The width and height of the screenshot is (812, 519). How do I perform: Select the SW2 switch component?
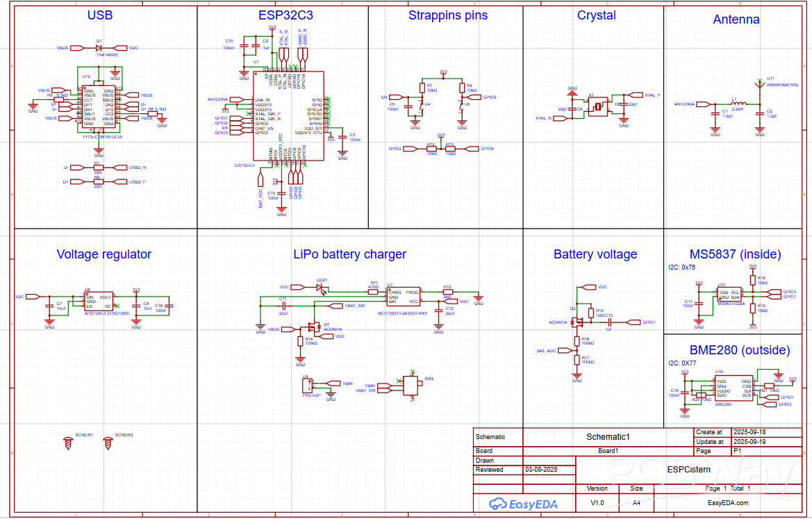tap(413, 385)
